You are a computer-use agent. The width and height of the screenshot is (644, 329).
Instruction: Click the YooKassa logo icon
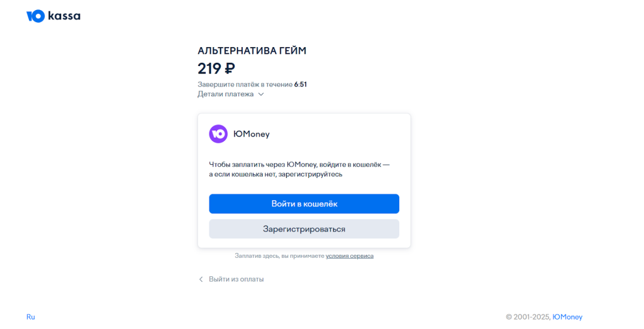pyautogui.click(x=36, y=16)
